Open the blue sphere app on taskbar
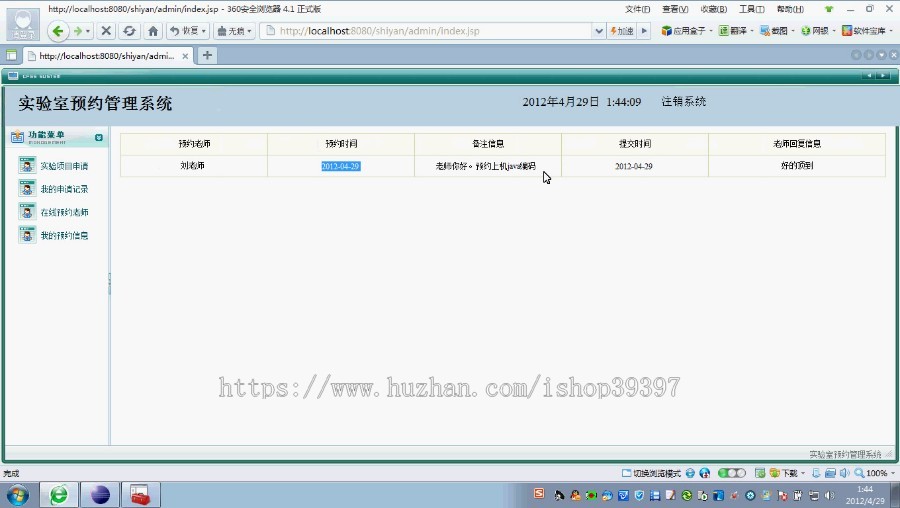 [100, 494]
